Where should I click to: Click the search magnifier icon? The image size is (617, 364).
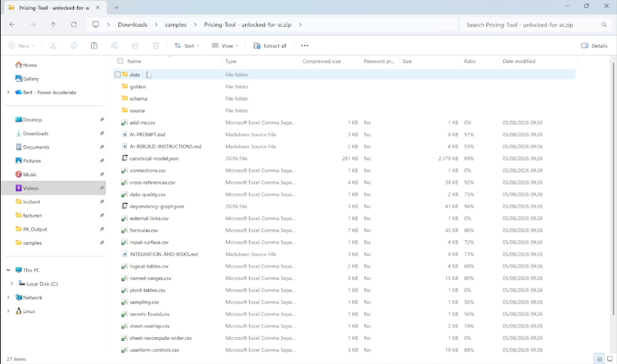point(604,25)
